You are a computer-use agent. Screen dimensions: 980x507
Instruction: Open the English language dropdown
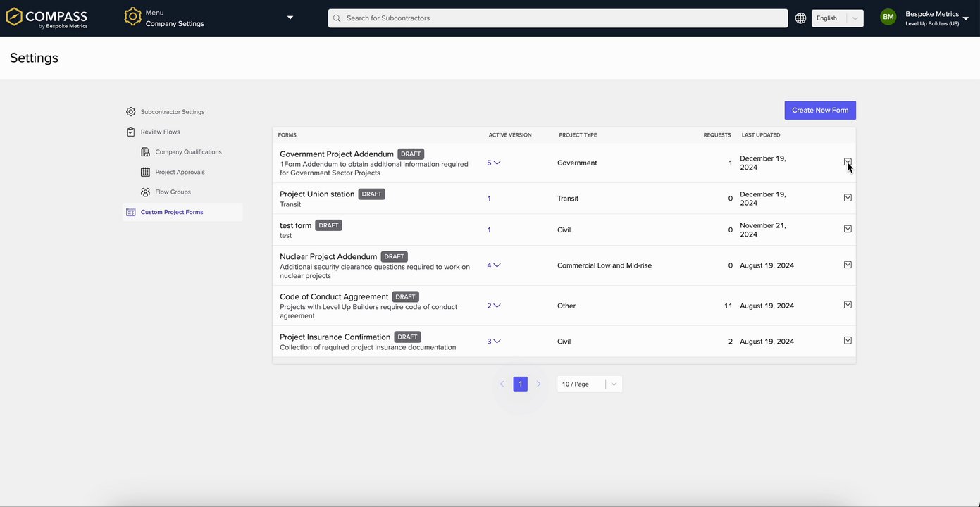coord(837,18)
